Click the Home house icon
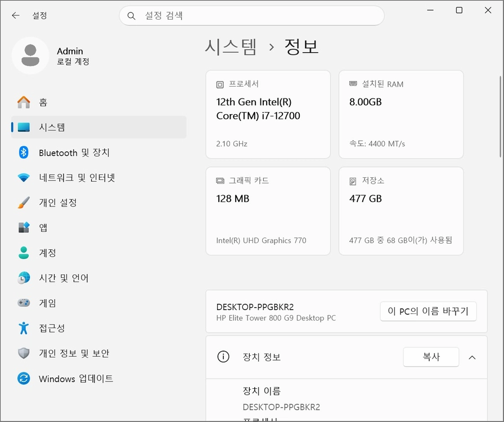This screenshot has width=504, height=422. [x=24, y=102]
